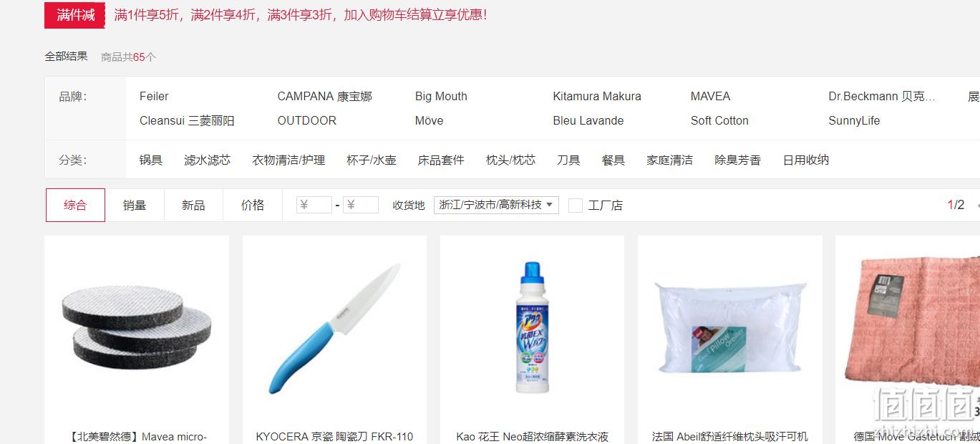The width and height of the screenshot is (980, 444).
Task: Click the maximum price input field
Action: 361,205
